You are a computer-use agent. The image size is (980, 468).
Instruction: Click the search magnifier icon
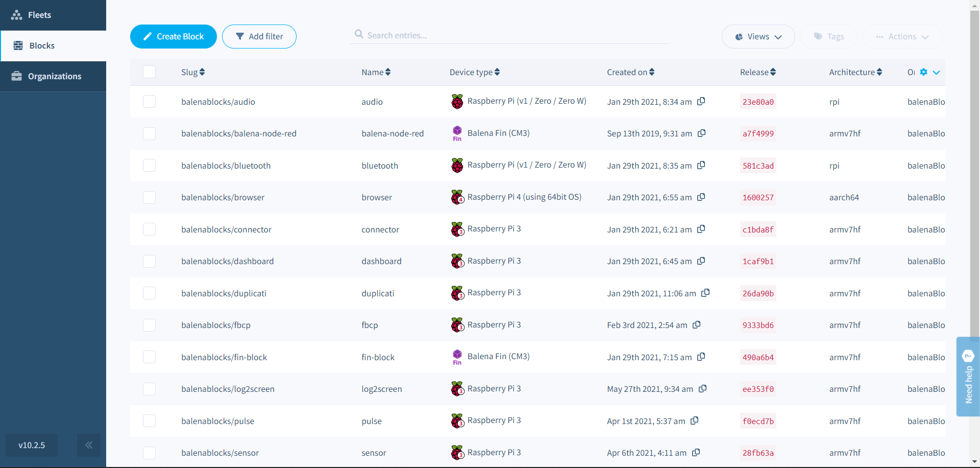tap(359, 34)
